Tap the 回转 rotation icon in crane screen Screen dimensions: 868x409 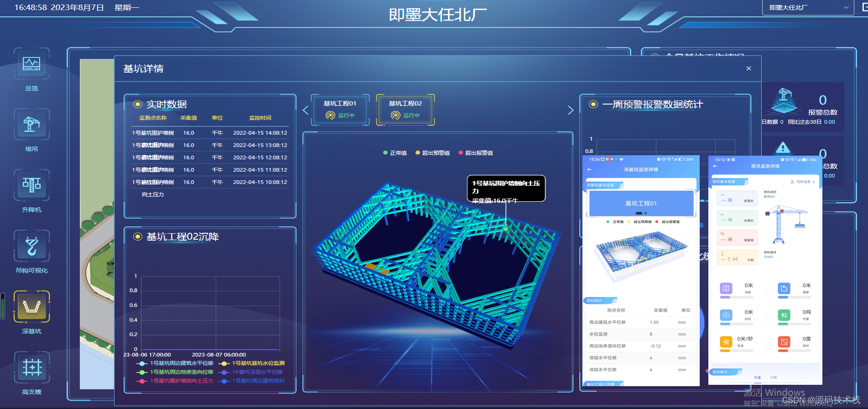[x=726, y=315]
